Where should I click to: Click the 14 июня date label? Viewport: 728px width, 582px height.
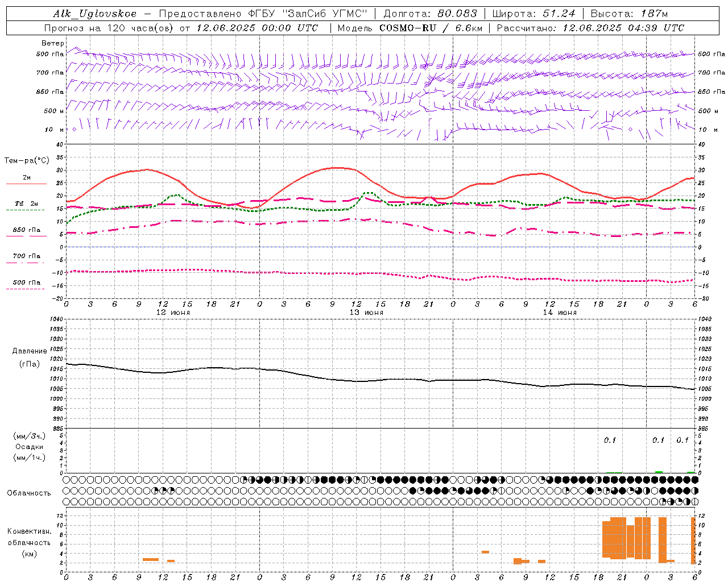click(560, 313)
